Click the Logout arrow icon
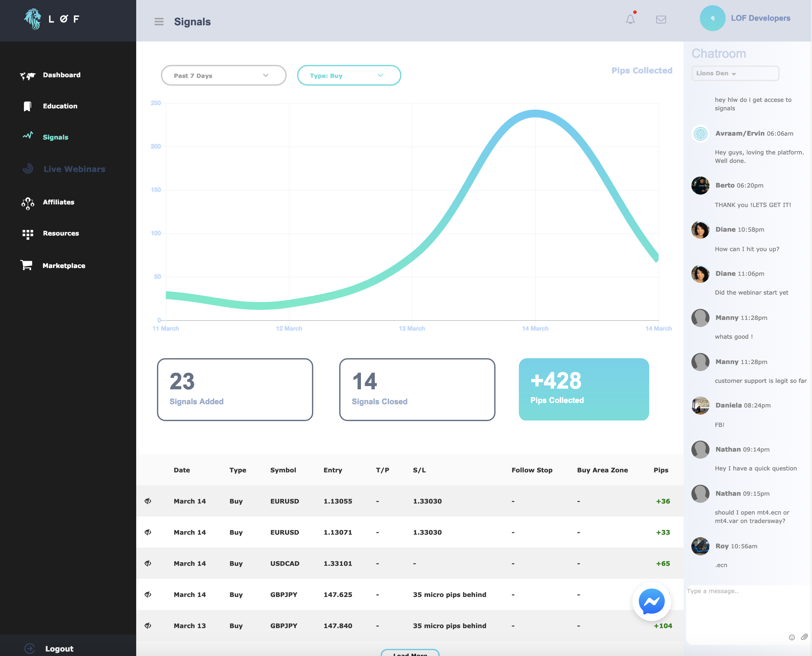Image resolution: width=812 pixels, height=656 pixels. 30,649
